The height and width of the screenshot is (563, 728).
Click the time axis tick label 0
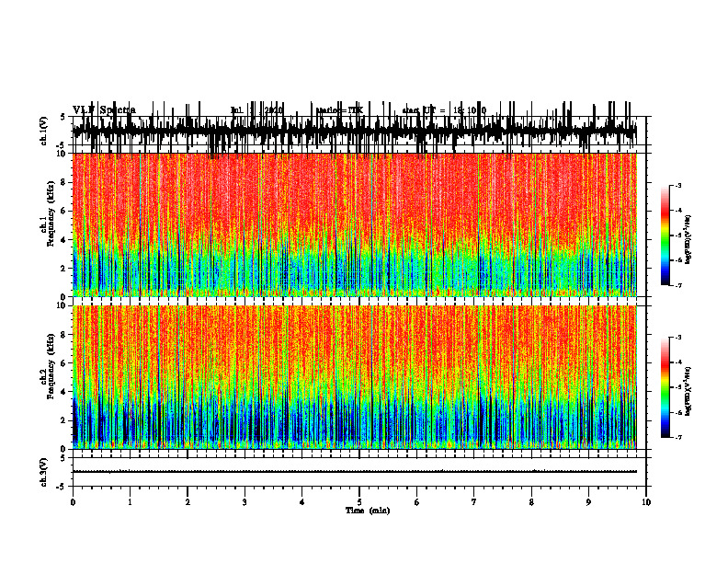[73, 502]
